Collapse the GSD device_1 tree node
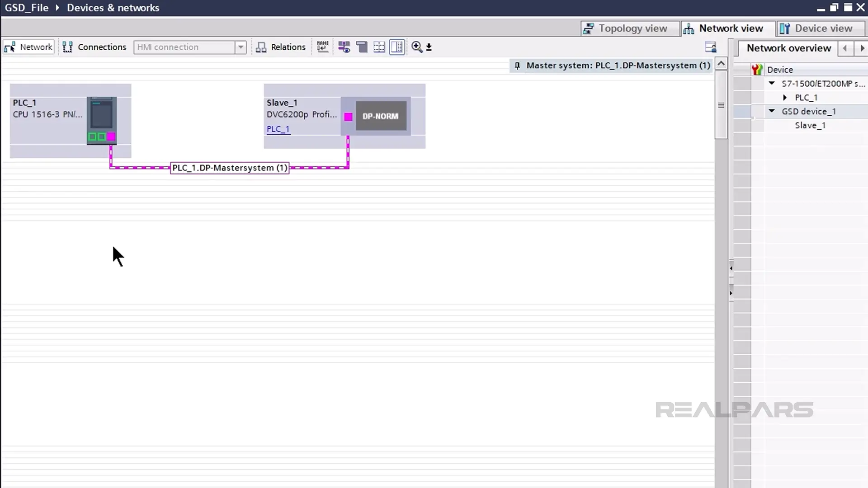The height and width of the screenshot is (488, 868). 772,112
